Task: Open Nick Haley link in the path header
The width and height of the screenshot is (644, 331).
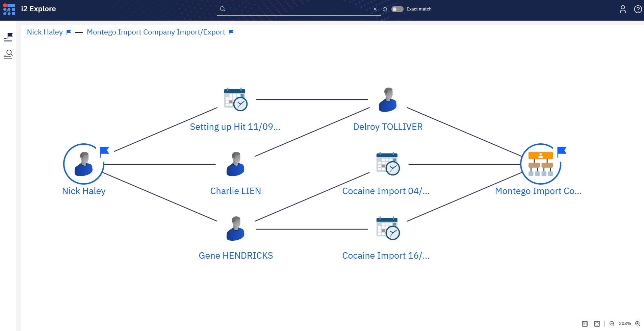Action: [x=45, y=32]
